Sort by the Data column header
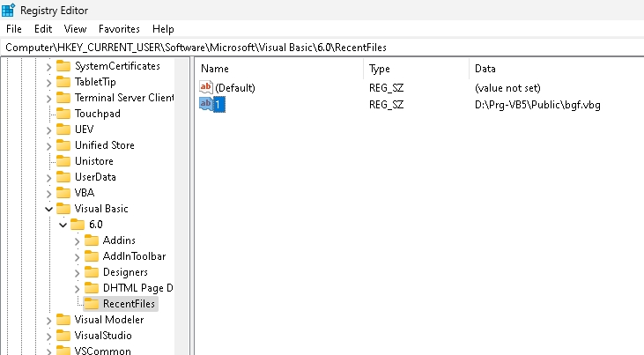Screen dimensions: 644x355 557,69
